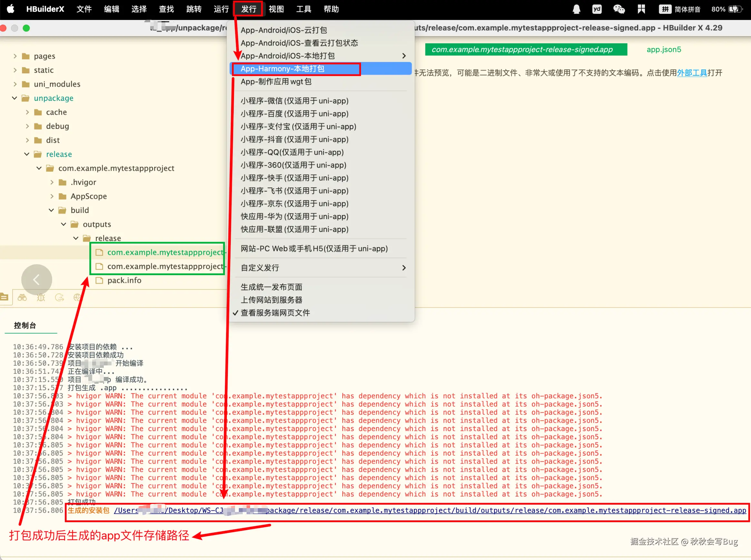Click the 外部工具 link
The width and height of the screenshot is (751, 560).
coord(692,73)
